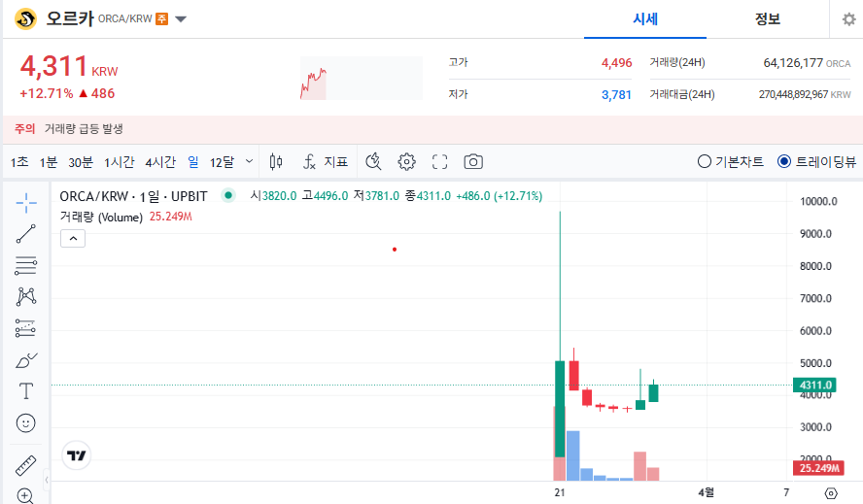Expand the timeframe interval dropdown
Screen dimensions: 863x504
click(249, 161)
